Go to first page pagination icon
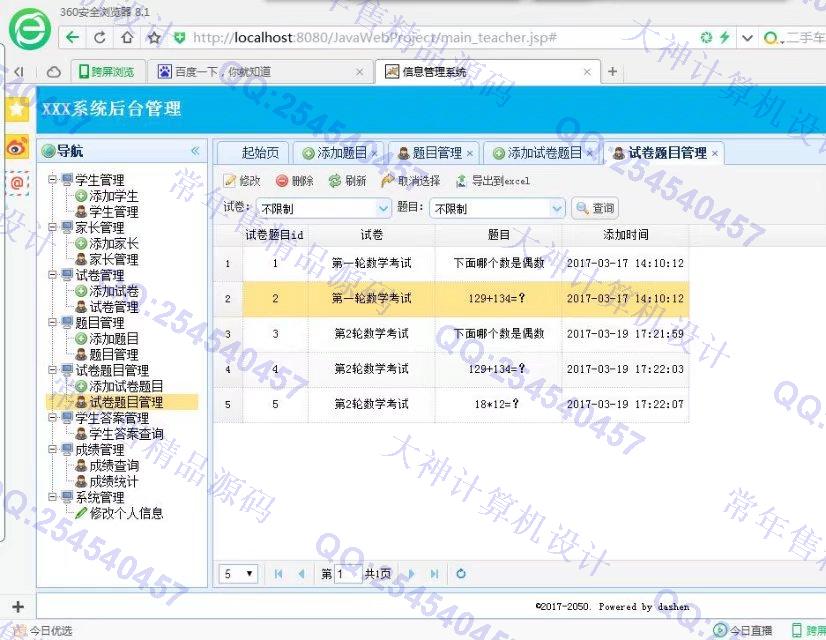This screenshot has height=640, width=826. 278,574
